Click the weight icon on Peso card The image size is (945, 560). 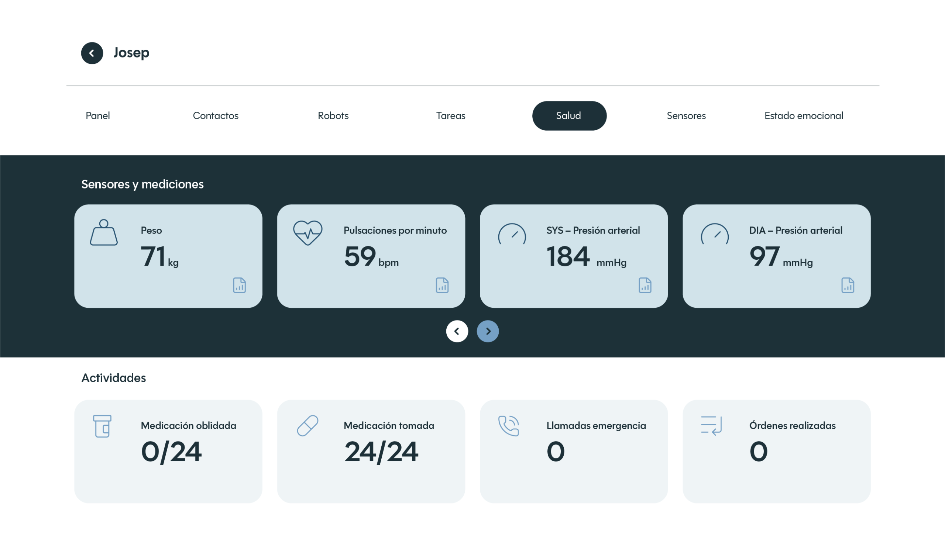(104, 233)
